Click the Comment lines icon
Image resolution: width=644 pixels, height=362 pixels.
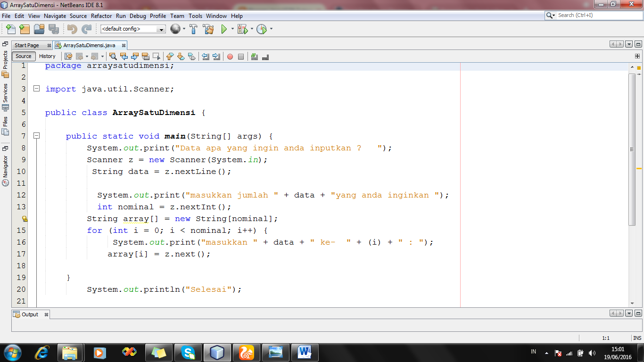(x=255, y=57)
